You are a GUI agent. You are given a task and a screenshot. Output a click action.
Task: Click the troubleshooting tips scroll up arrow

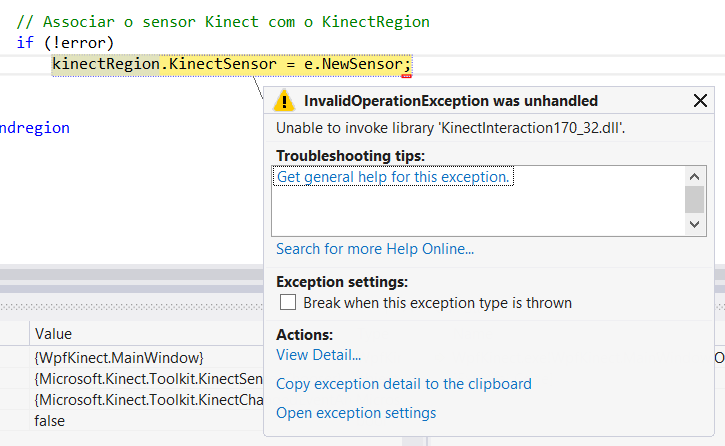point(695,175)
